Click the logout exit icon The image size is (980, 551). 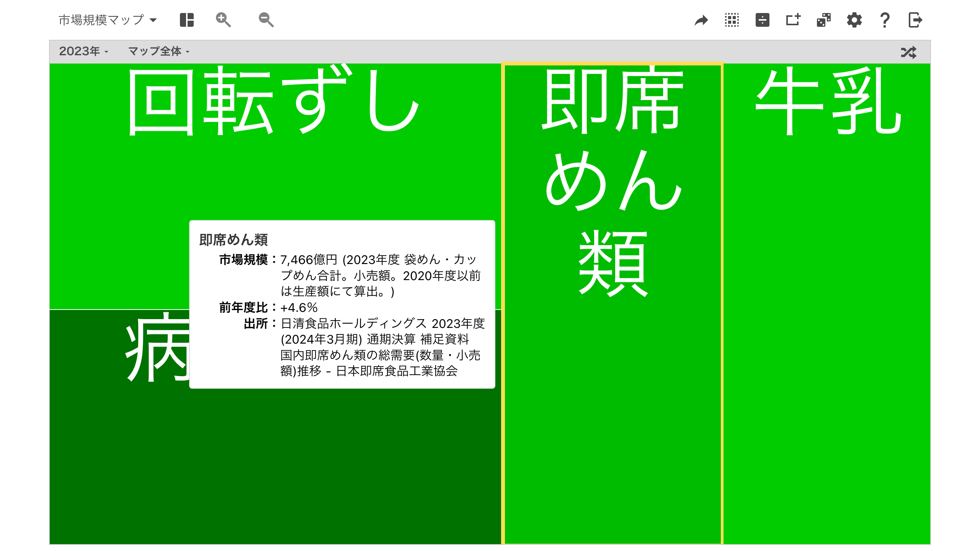[915, 20]
